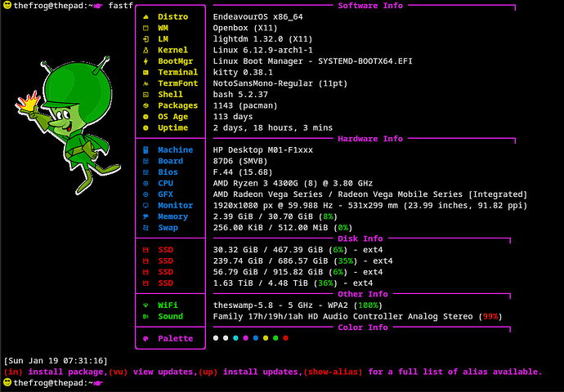The image size is (564, 392).
Task: Select the red dot in the palette row
Action: [x=285, y=338]
